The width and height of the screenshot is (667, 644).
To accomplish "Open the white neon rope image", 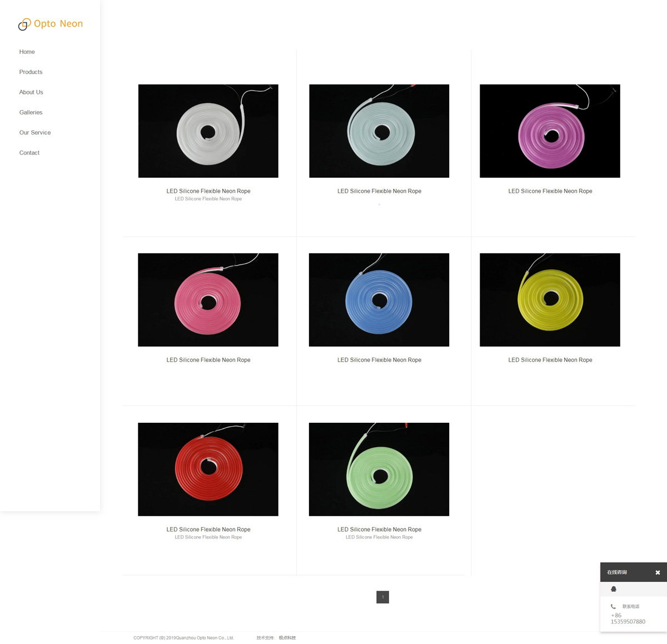I will 208,131.
